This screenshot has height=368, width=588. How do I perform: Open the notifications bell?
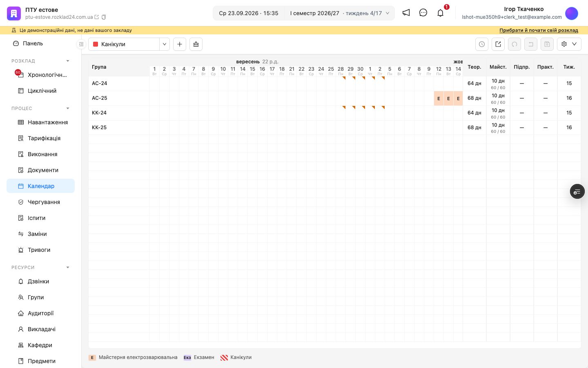click(440, 13)
